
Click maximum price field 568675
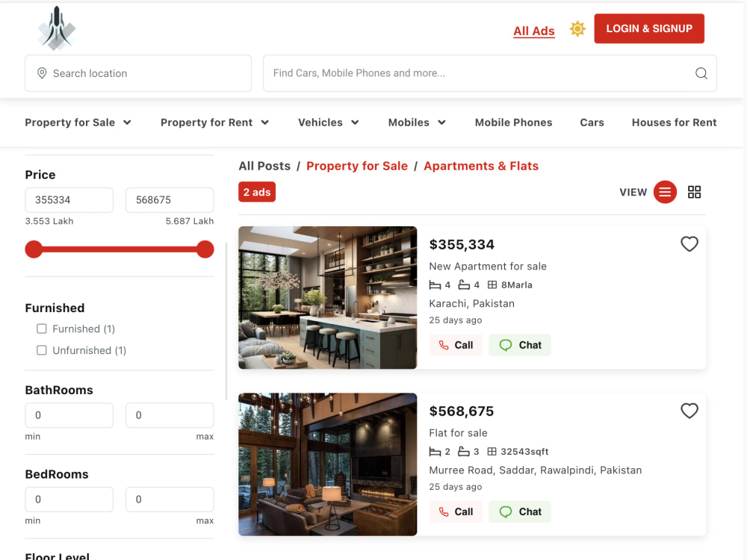pyautogui.click(x=170, y=200)
